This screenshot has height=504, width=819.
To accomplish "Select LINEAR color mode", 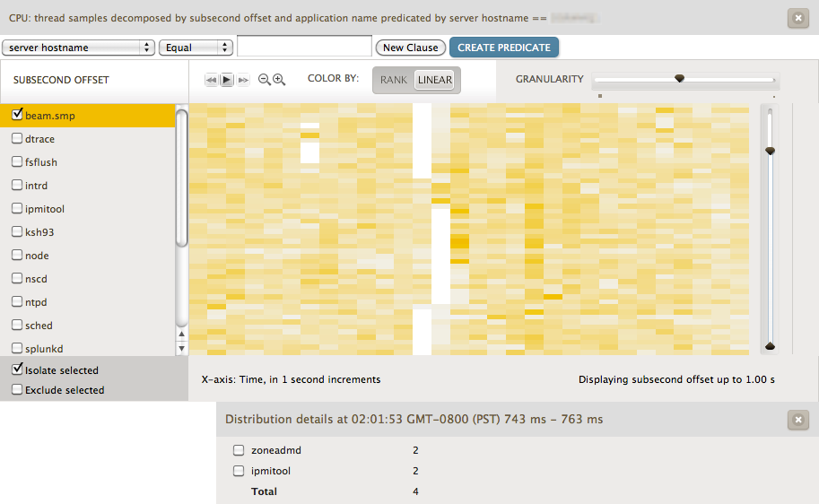I will [435, 80].
